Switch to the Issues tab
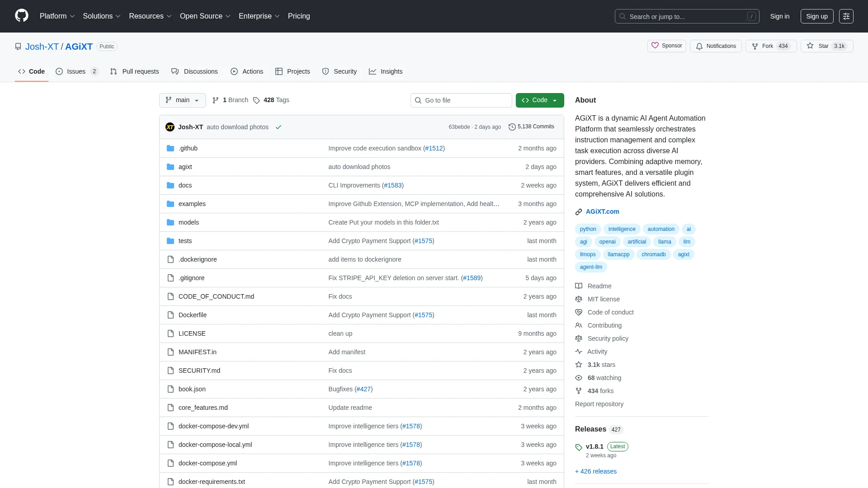The height and width of the screenshot is (488, 868). (x=76, y=71)
